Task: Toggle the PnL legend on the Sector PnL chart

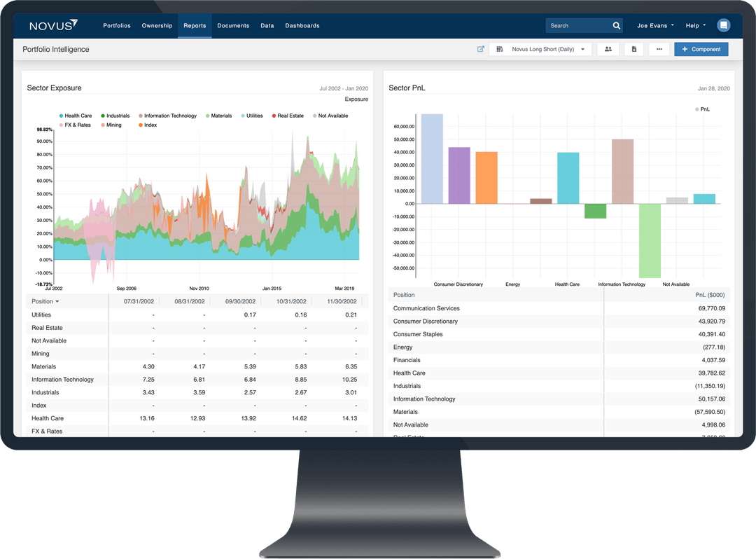Action: click(702, 109)
